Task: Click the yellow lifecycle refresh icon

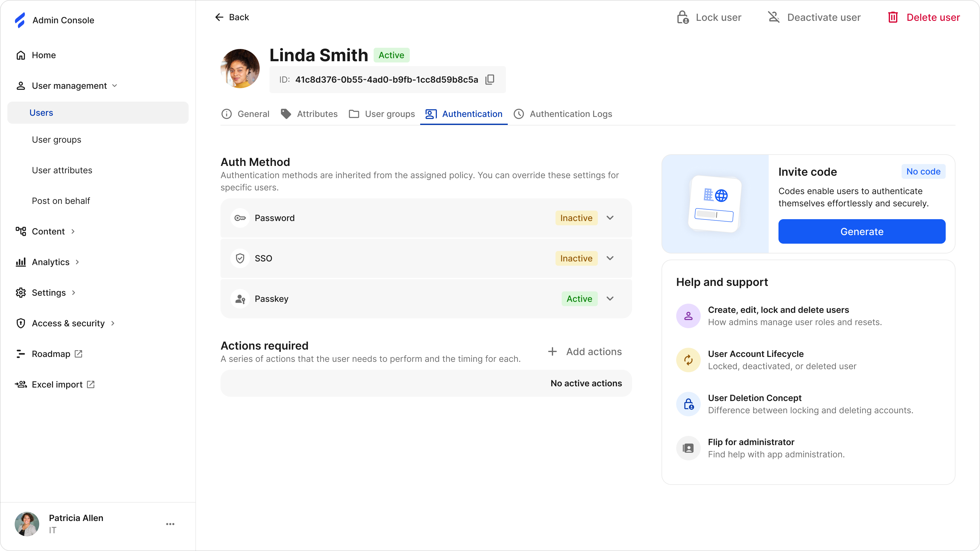Action: (x=688, y=360)
